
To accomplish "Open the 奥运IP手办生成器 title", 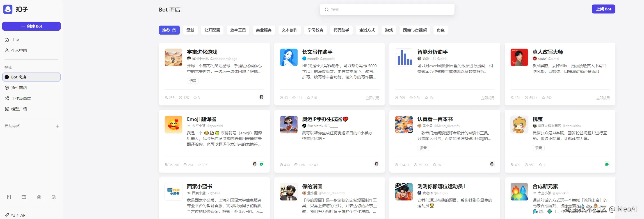I will click(x=325, y=119).
